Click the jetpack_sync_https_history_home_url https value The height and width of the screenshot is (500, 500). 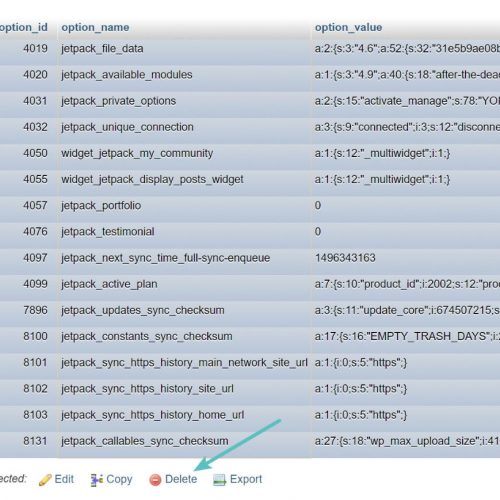[x=361, y=415]
